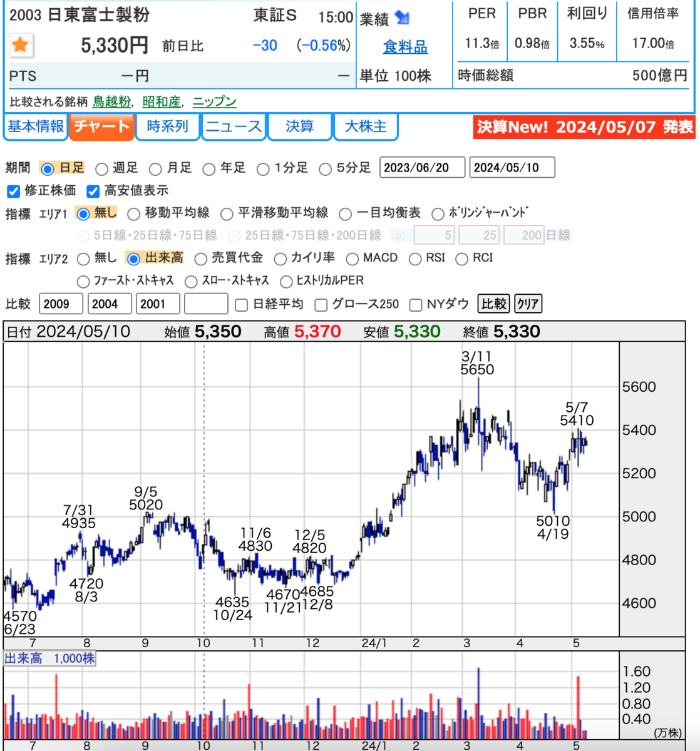
Task: Open the 時系列 tab
Action: pyautogui.click(x=167, y=126)
